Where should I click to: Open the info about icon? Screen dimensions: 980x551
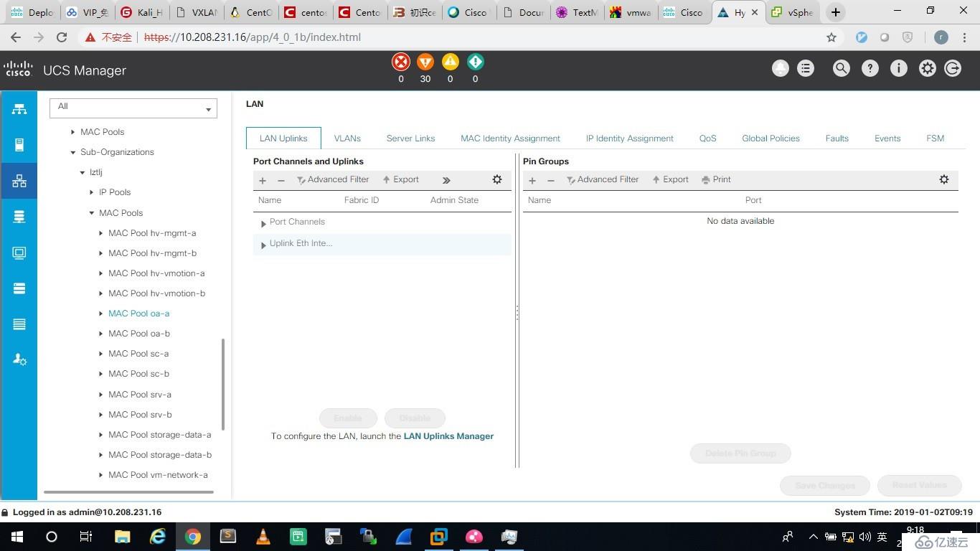click(x=898, y=68)
